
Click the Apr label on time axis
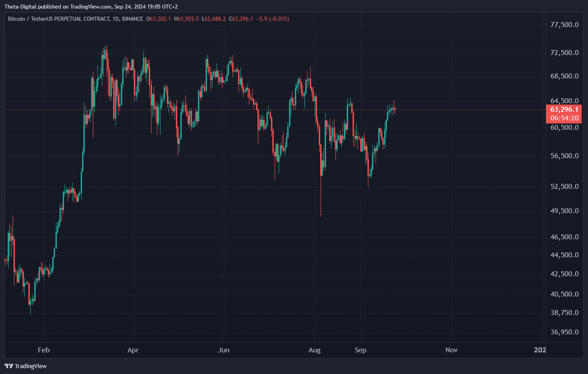pos(133,350)
